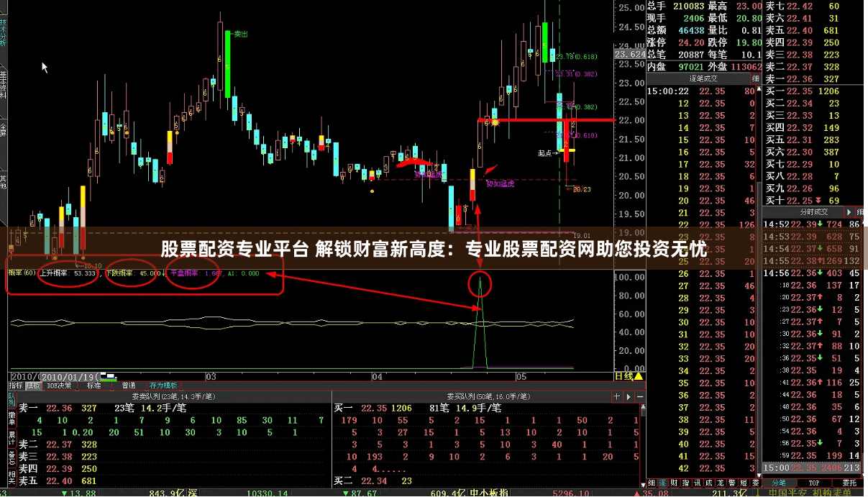Open the 委托 tab at bottom right
This screenshot has width=868, height=497.
click(x=849, y=483)
